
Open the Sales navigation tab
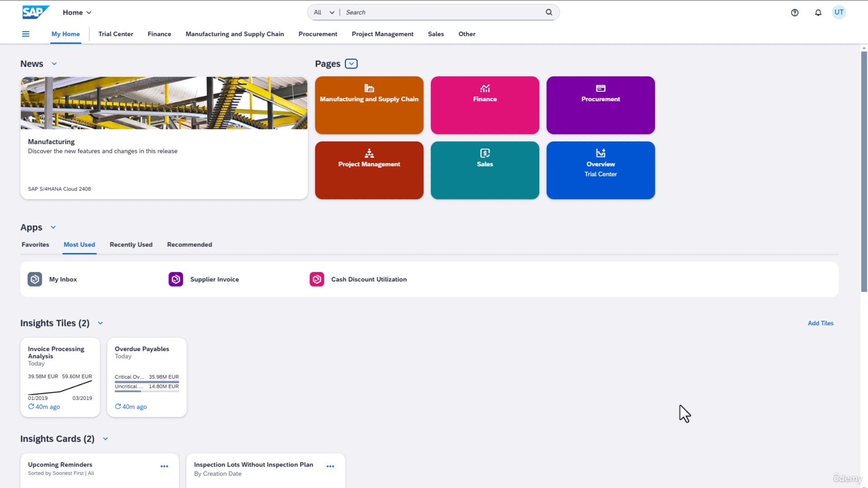[x=436, y=34]
